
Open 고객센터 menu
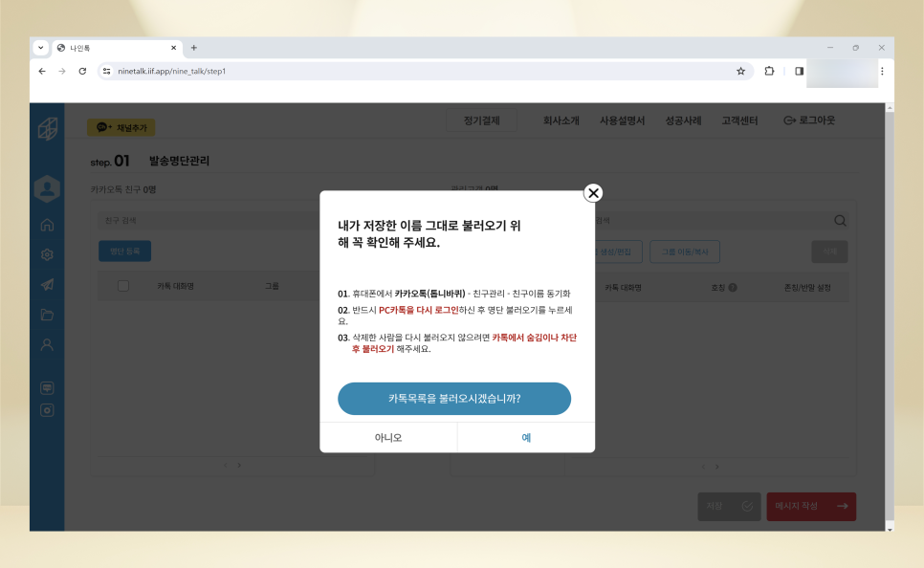click(x=739, y=120)
